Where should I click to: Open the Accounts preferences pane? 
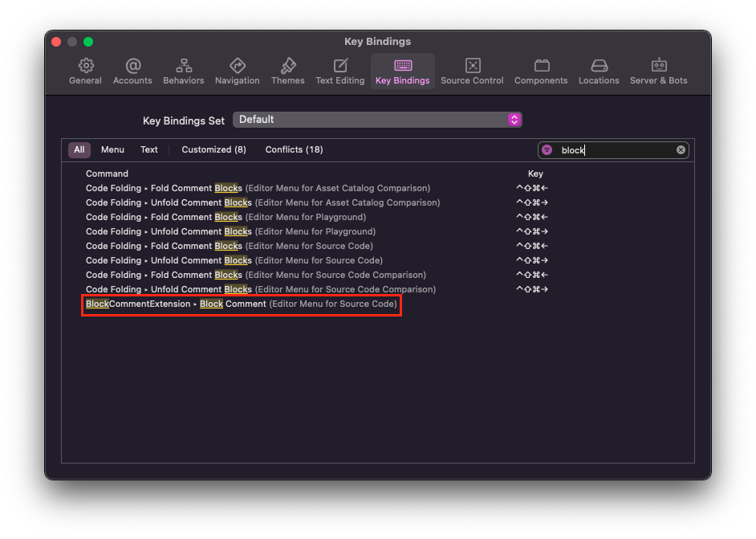(x=132, y=71)
